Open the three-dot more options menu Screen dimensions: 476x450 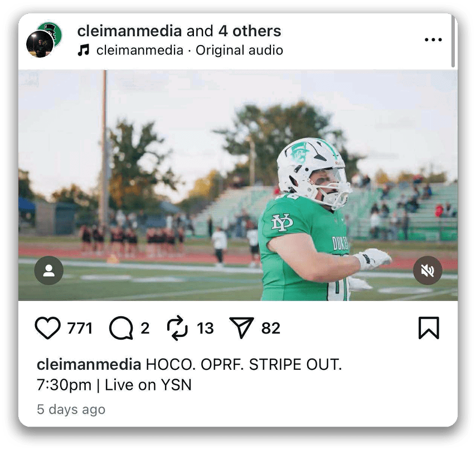[433, 40]
